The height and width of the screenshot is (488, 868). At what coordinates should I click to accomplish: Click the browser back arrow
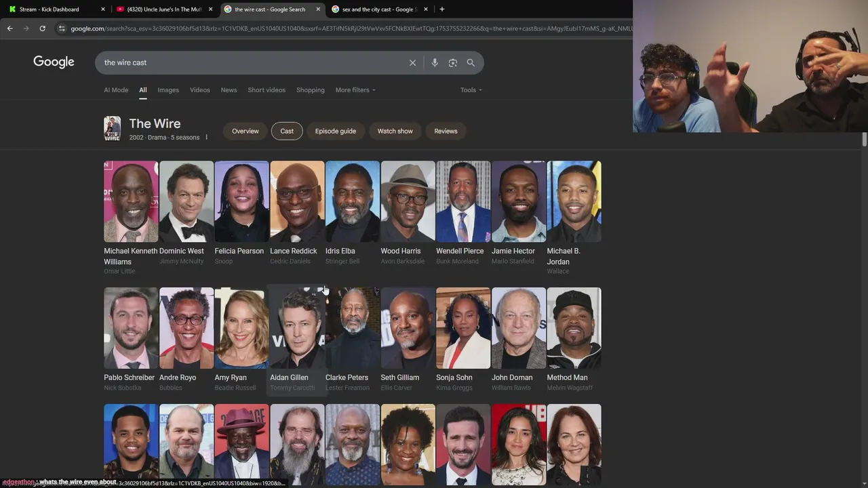tap(9, 28)
